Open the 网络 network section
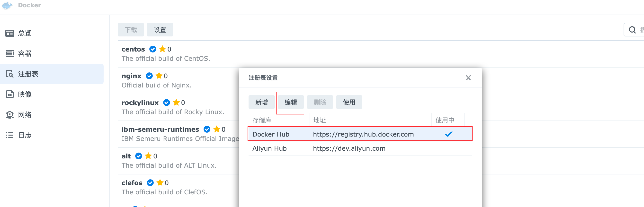The width and height of the screenshot is (644, 207). [52, 115]
